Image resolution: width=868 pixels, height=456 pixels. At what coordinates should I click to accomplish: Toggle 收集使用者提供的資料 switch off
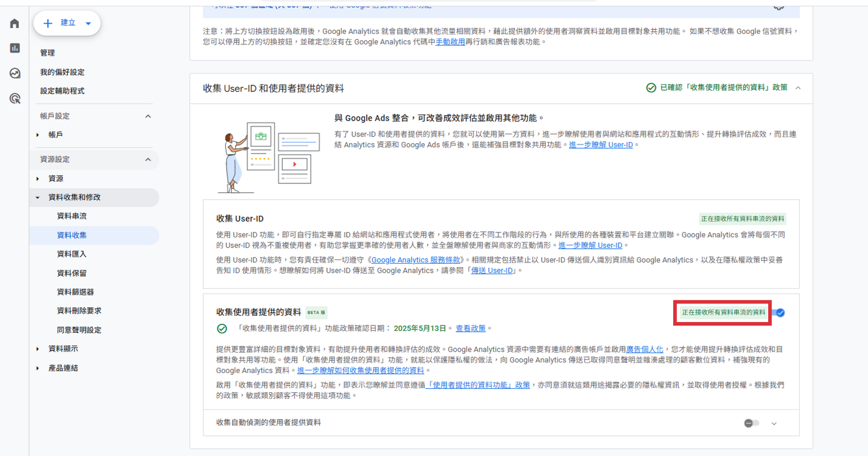tap(779, 313)
